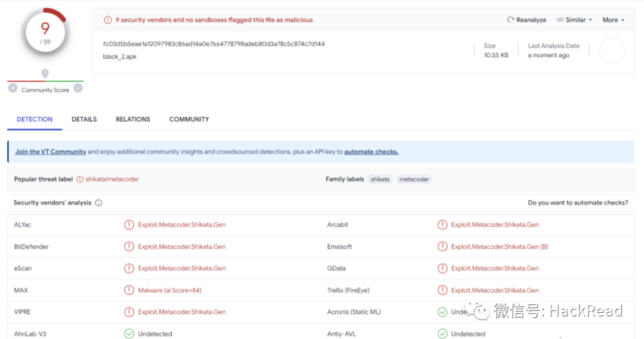Viewport: 644px width, 339px height.
Task: Click the automate checks link
Action: [x=371, y=152]
